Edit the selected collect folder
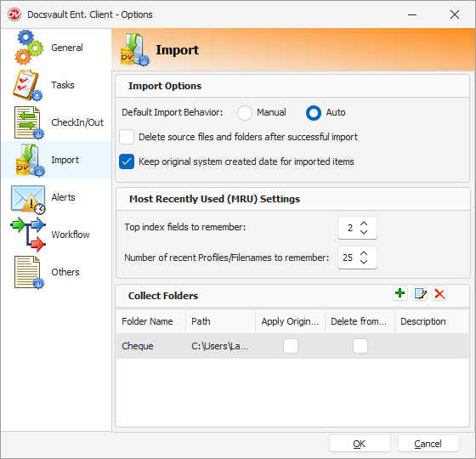The image size is (476, 459). [420, 293]
